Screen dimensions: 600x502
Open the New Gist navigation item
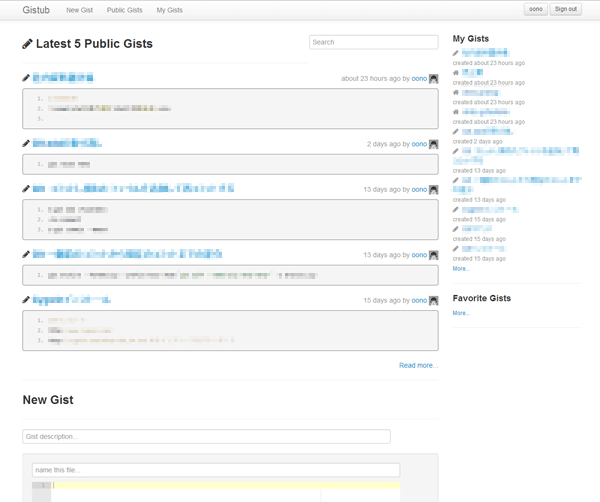[x=79, y=9]
